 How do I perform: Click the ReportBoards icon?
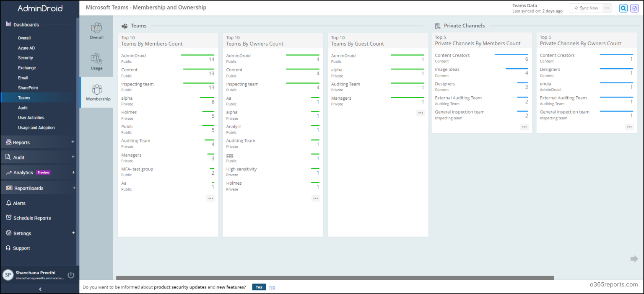[x=9, y=188]
